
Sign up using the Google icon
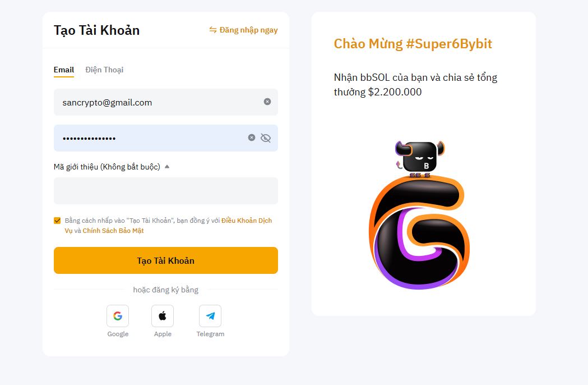[x=118, y=316]
